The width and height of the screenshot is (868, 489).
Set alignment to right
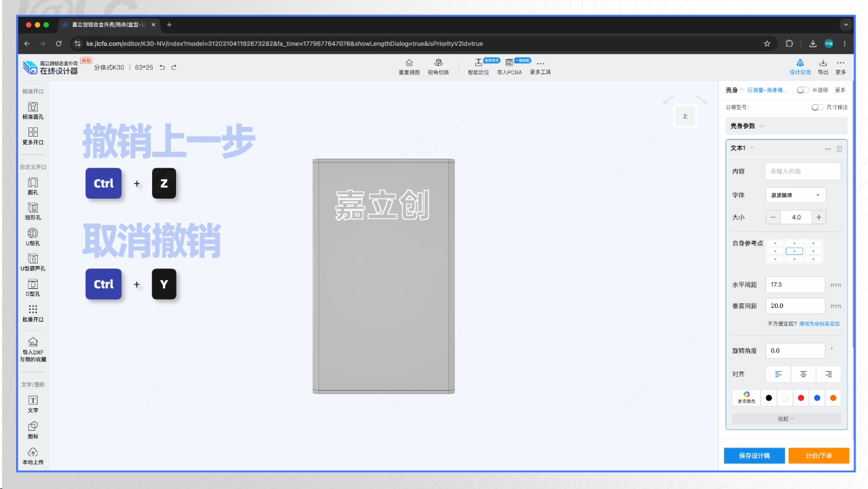tap(829, 374)
